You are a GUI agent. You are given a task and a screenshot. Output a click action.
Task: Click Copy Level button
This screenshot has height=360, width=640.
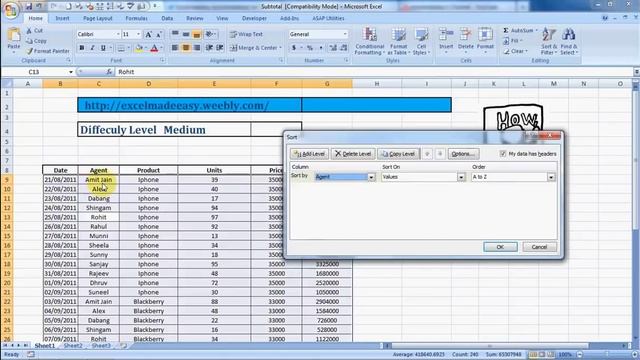pos(398,154)
